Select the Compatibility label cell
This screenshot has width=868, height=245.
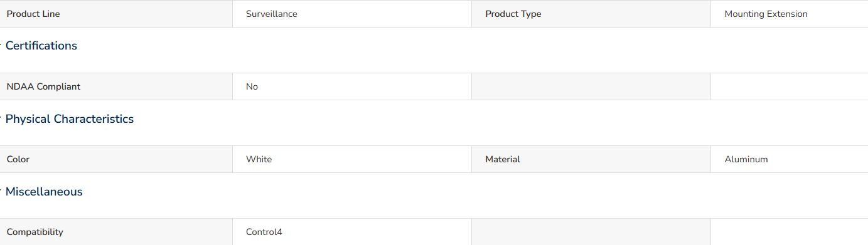116,232
